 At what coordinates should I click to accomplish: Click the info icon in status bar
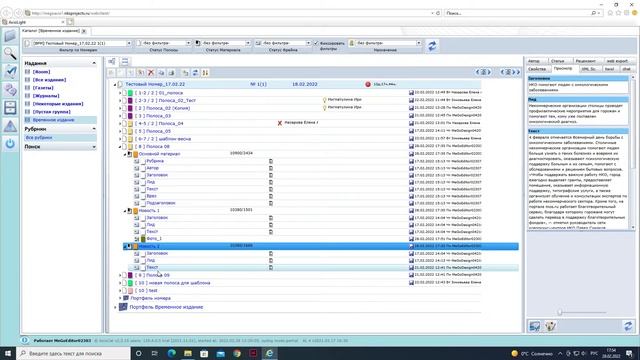[24, 340]
